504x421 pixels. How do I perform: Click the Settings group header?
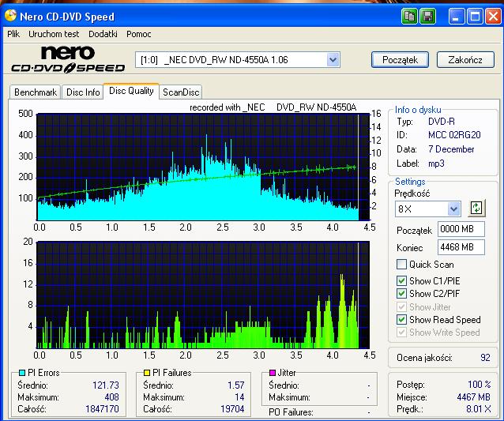(x=410, y=182)
